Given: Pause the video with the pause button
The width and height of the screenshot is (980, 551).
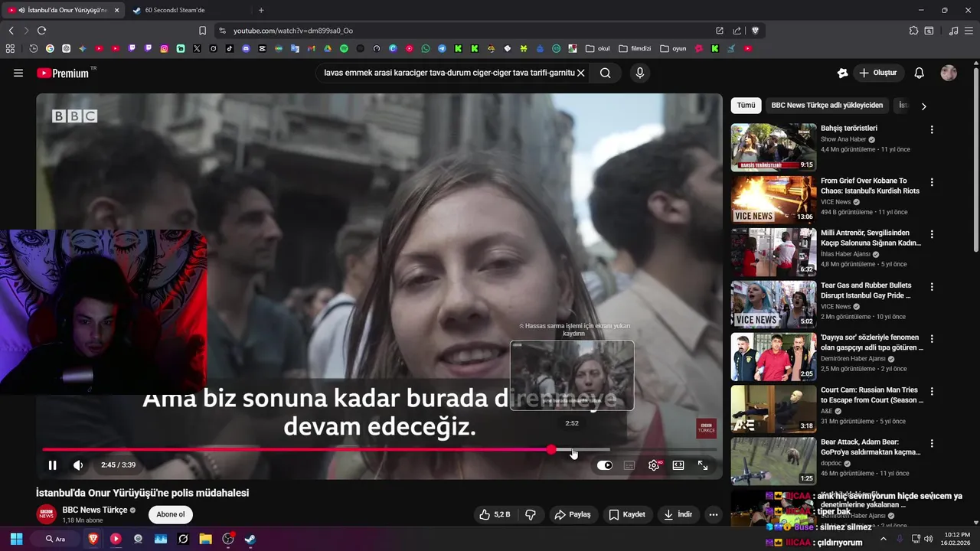Looking at the screenshot, I should [52, 465].
